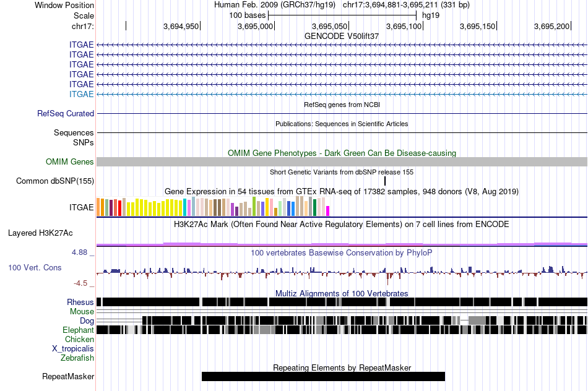Viewport: 588px width, 391px height.
Task: Click the Dog alignment label
Action: (x=87, y=320)
